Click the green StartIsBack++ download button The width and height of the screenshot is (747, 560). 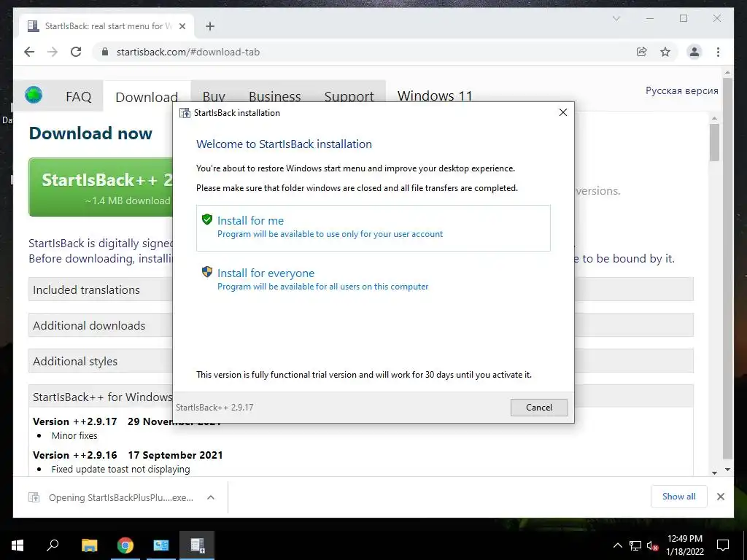[101, 187]
